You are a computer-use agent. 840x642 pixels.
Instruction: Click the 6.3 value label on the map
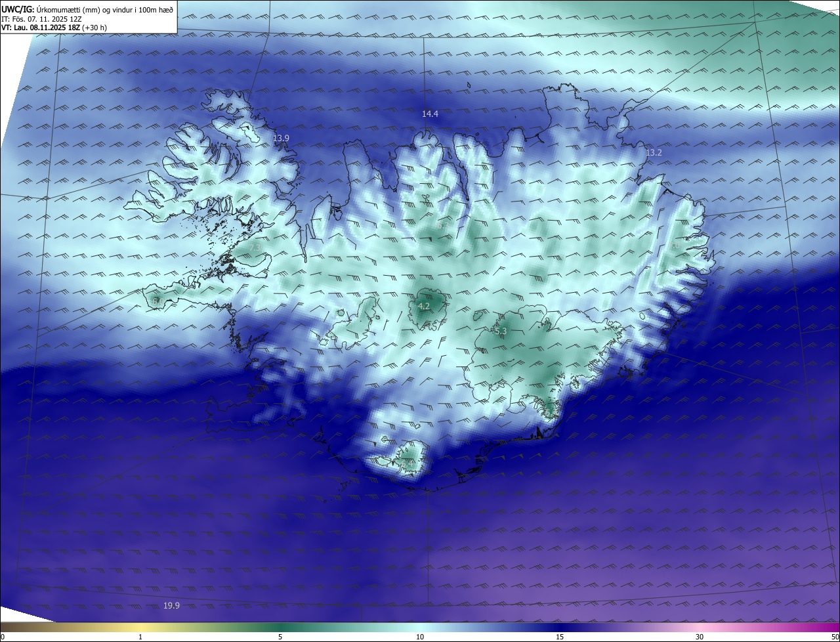tap(443, 225)
